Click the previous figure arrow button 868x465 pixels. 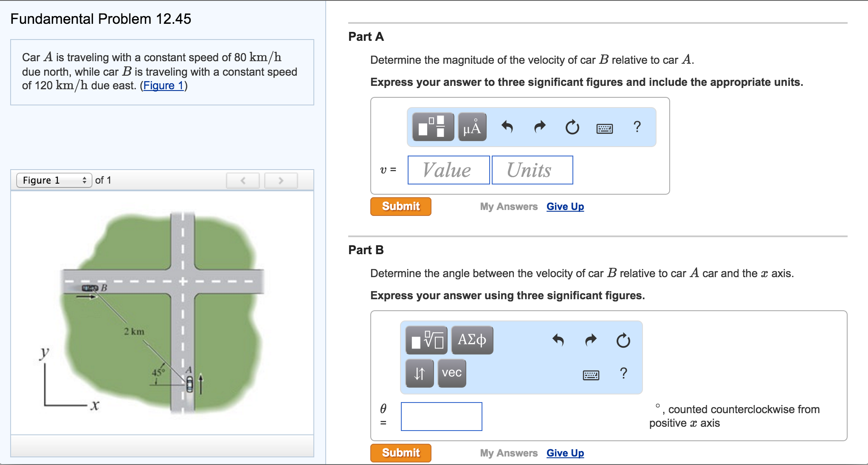coord(243,180)
